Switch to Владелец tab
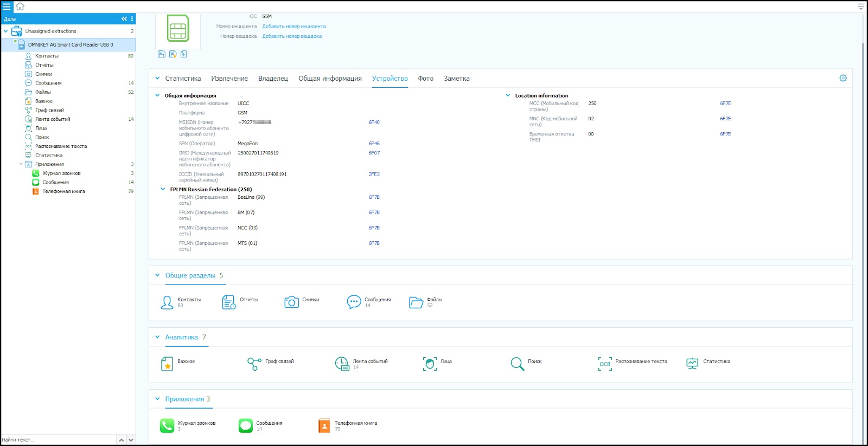This screenshot has height=446, width=868. coord(273,79)
